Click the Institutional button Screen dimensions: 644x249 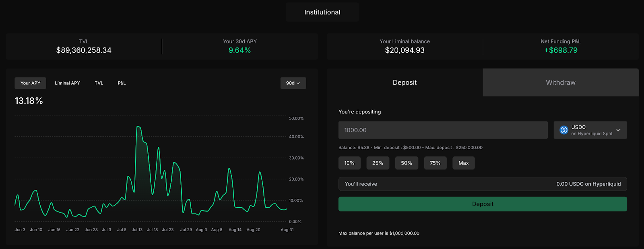pos(322,12)
